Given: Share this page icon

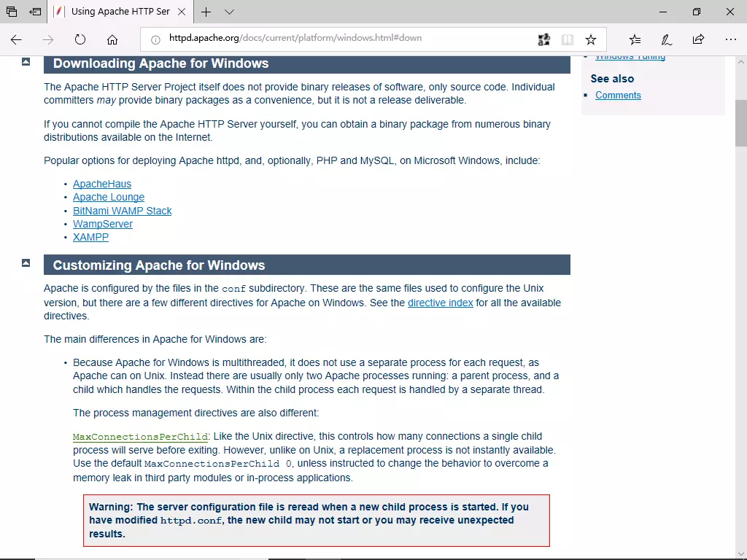Looking at the screenshot, I should click(698, 39).
